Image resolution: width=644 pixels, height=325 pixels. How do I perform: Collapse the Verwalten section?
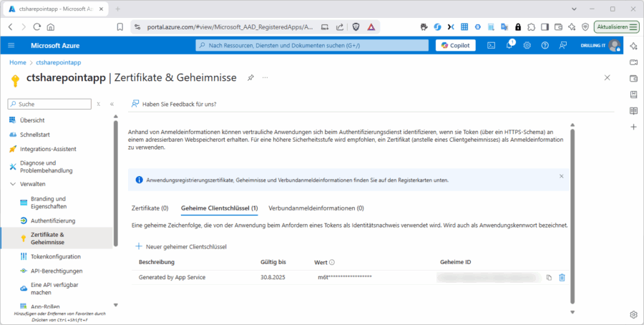click(13, 184)
